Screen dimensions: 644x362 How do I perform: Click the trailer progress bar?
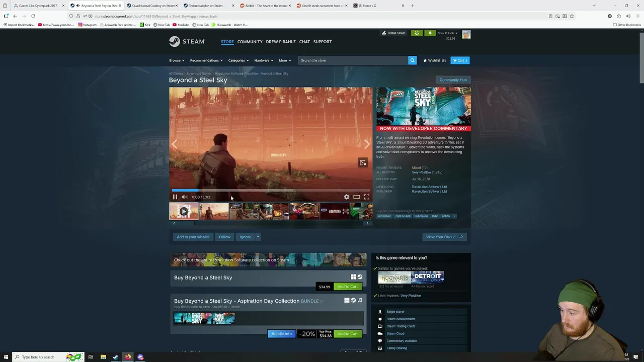click(271, 191)
